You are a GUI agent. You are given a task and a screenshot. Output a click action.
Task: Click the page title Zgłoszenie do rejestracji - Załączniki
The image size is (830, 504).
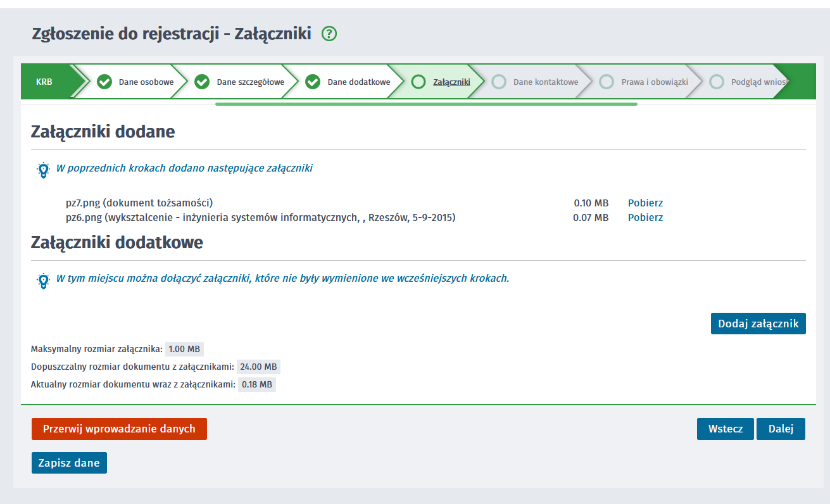[x=172, y=34]
